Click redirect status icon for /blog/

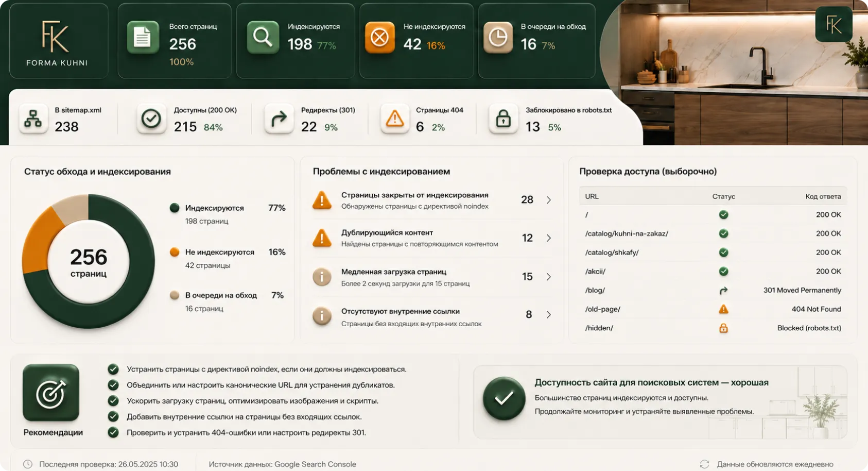(x=723, y=291)
